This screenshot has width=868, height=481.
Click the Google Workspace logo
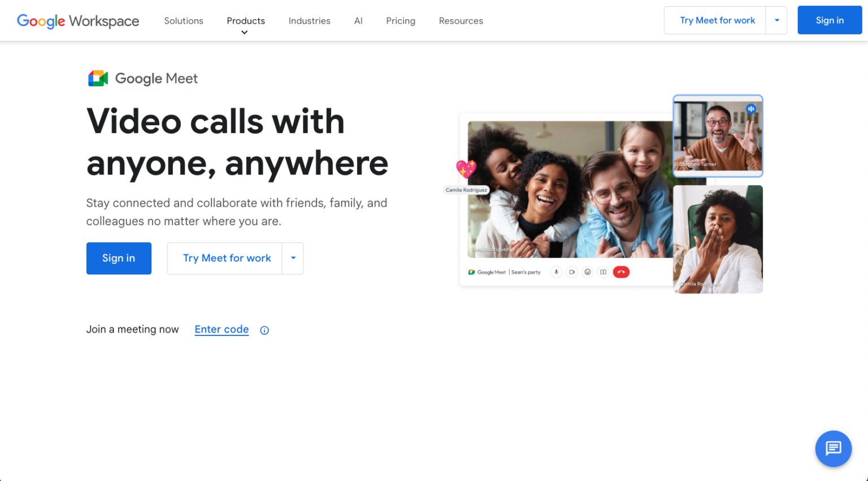[x=77, y=21]
